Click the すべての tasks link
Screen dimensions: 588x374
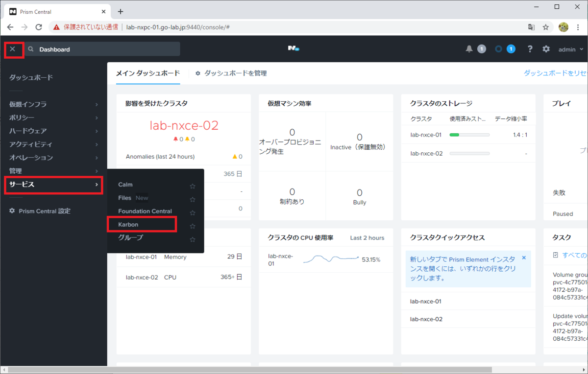click(x=575, y=255)
